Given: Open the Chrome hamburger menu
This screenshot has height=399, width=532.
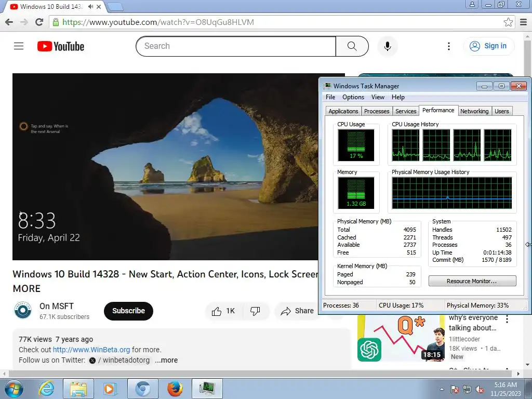Looking at the screenshot, I should [x=524, y=22].
